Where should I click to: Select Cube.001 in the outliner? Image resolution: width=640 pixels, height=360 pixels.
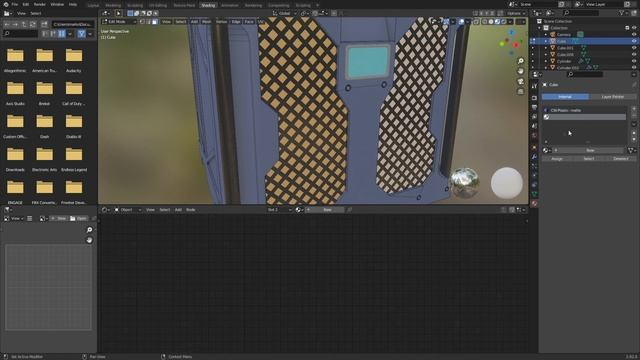(565, 48)
